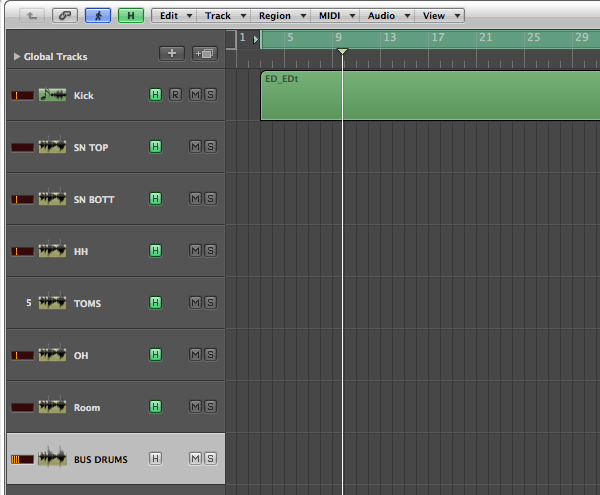Solo the BUS DRUMS track
600x495 pixels.
pos(210,458)
